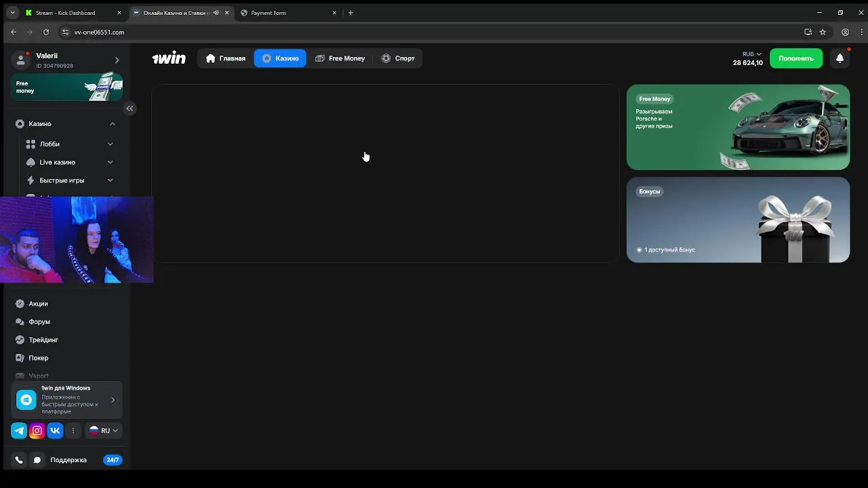Viewport: 868px width, 488px height.
Task: Click the user avatar icon
Action: click(x=21, y=60)
